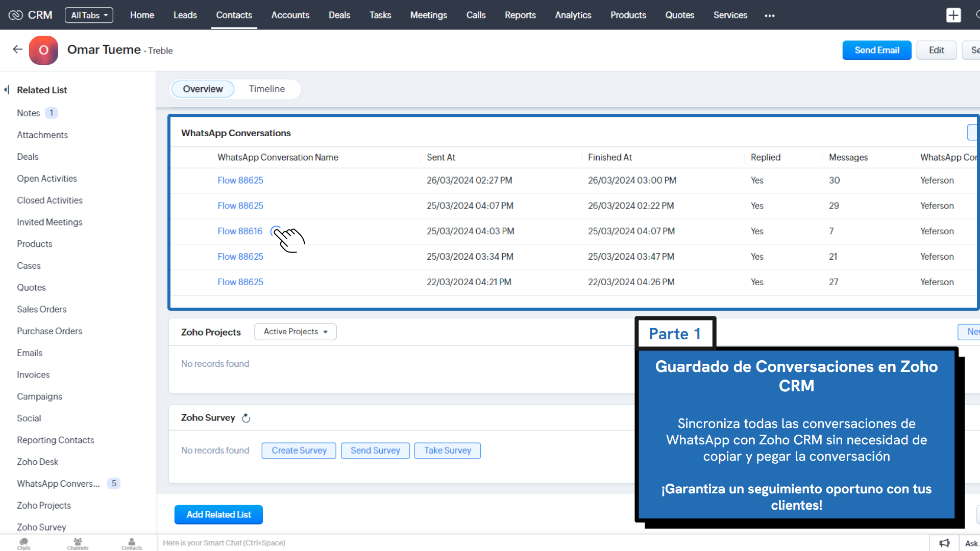Open the All Tabs dropdown
The width and height of the screenshot is (980, 551).
click(89, 15)
